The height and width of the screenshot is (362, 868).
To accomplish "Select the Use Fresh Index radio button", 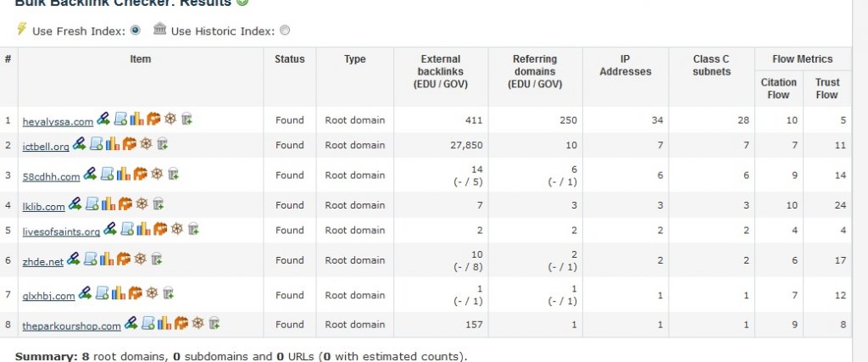I will click(135, 31).
